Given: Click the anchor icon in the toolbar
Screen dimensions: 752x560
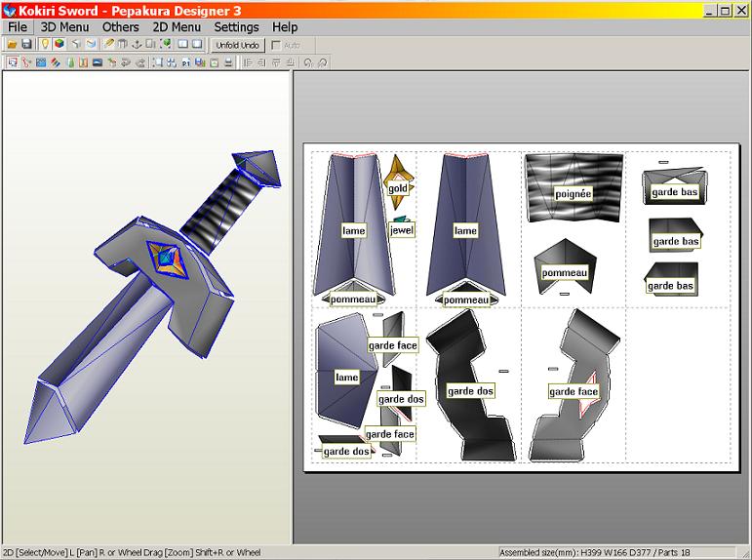Looking at the screenshot, I should tap(137, 45).
